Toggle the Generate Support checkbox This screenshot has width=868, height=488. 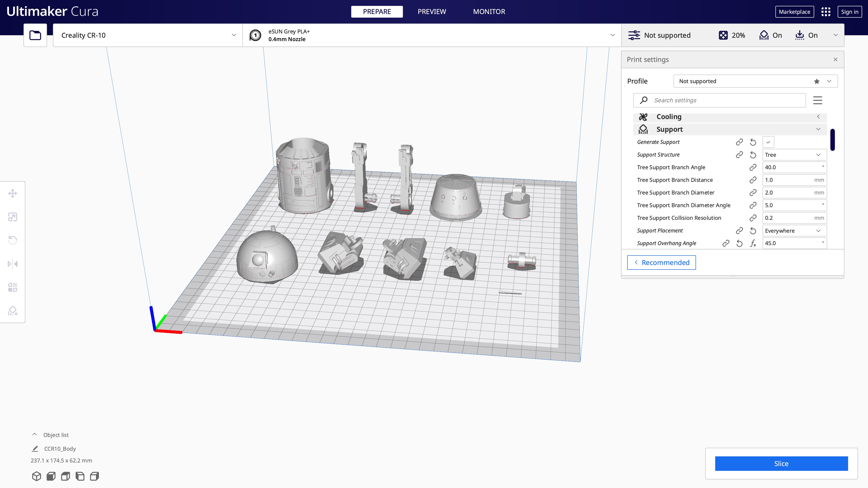pos(768,142)
